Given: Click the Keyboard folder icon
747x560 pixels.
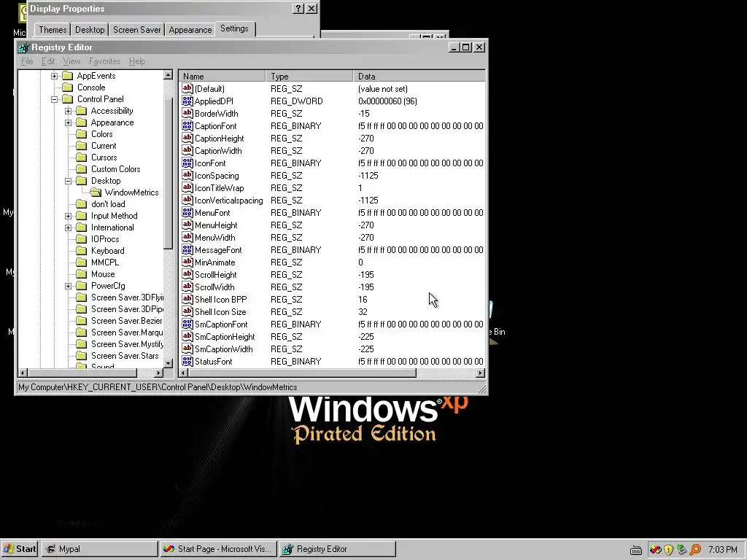Looking at the screenshot, I should [82, 251].
